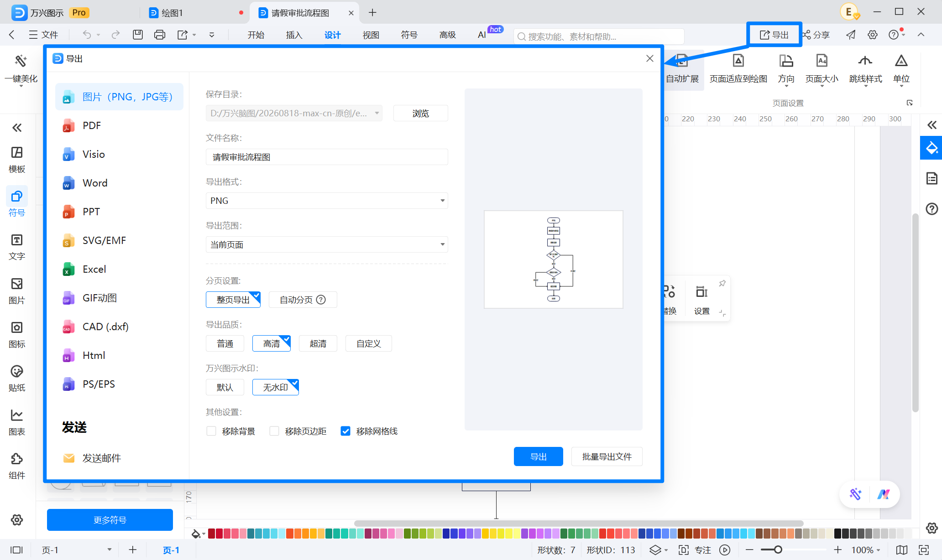Click the flowchart preview thumbnail
Image resolution: width=942 pixels, height=560 pixels.
554,259
